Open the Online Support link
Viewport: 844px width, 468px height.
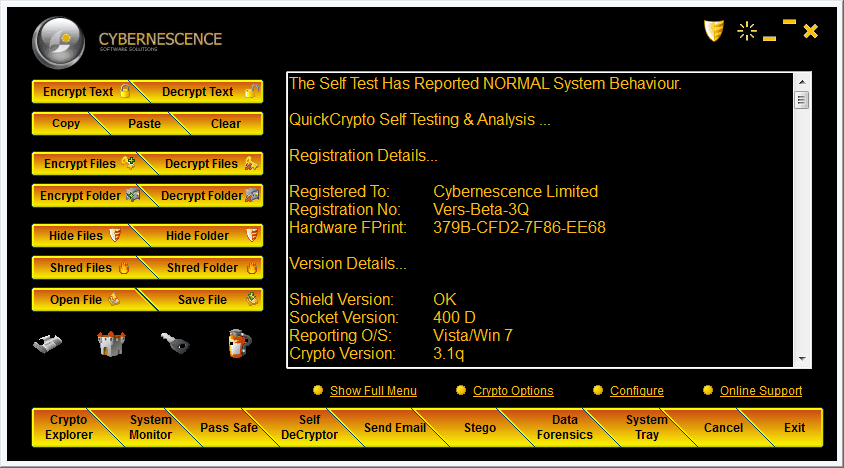(761, 390)
